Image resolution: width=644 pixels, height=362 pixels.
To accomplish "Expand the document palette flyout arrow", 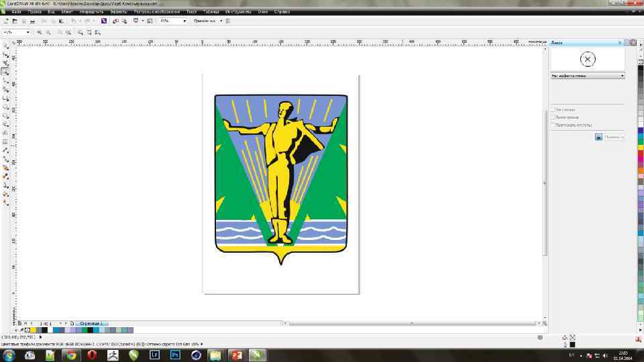I will tap(16, 330).
